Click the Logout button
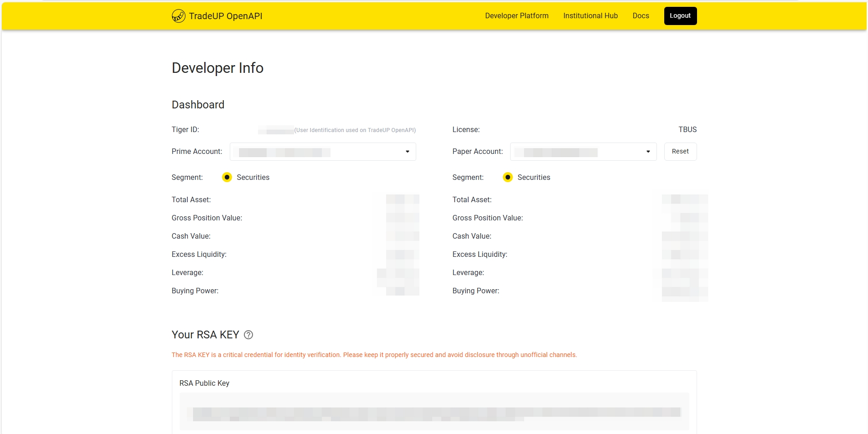868x434 pixels. pyautogui.click(x=681, y=16)
